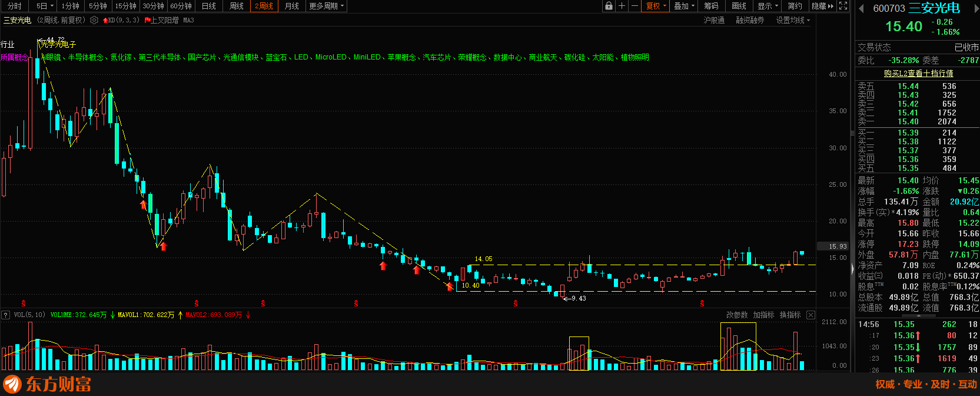Click the 太阳能 concept link
The height and width of the screenshot is (396, 980).
pyautogui.click(x=603, y=57)
